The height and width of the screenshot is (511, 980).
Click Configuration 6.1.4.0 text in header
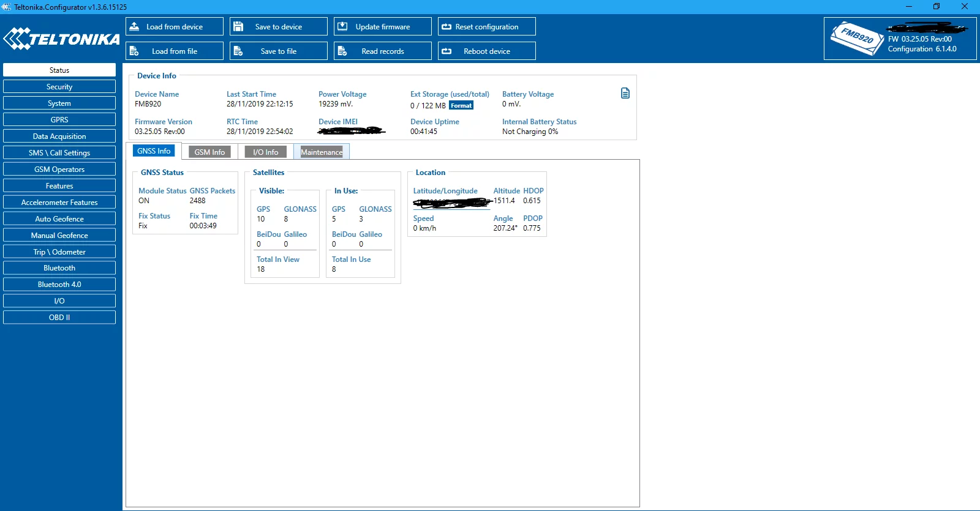(x=922, y=49)
